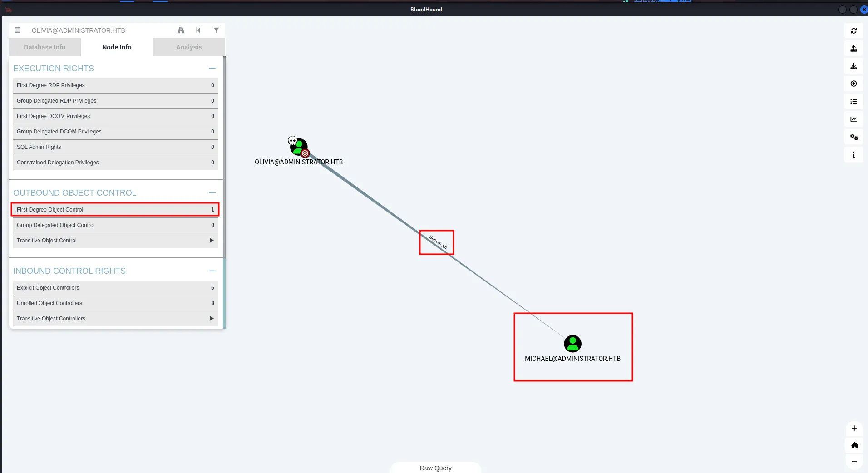Viewport: 868px width, 473px height.
Task: Switch to the Node Info tab
Action: pos(117,47)
